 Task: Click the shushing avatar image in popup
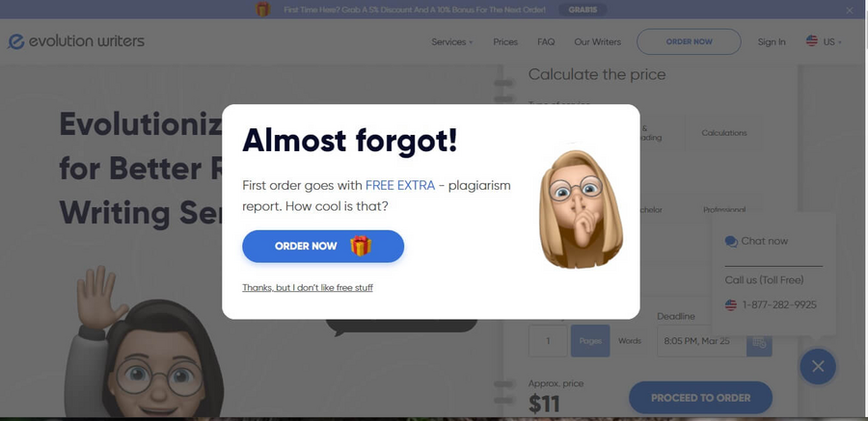click(581, 210)
